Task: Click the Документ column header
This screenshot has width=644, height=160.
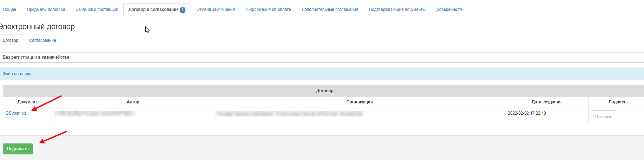Action: (27, 102)
